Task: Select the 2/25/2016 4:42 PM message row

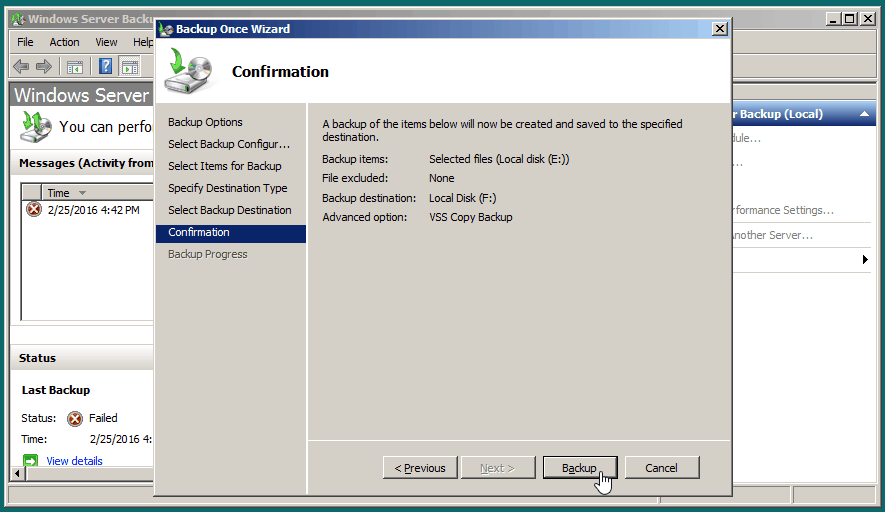Action: 88,210
